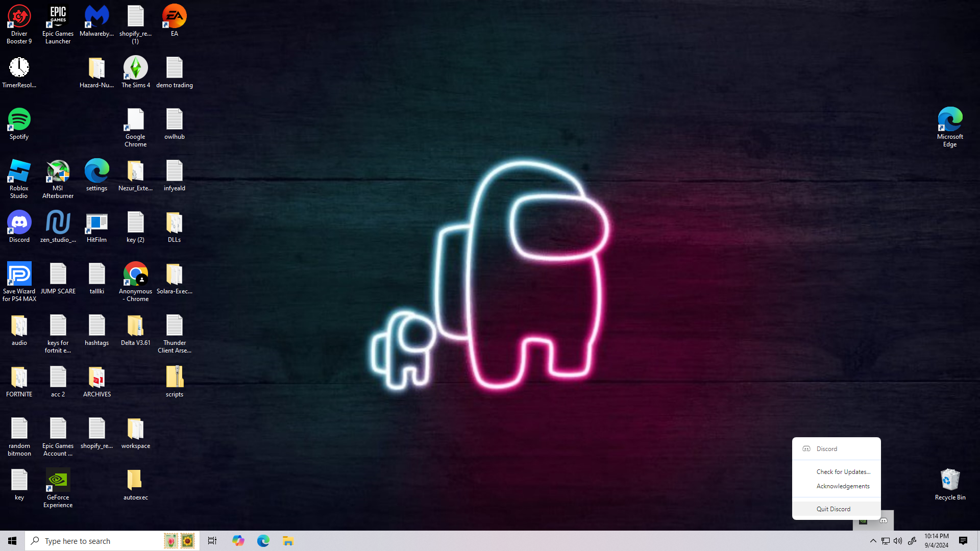Open the volume speaker tray icon
This screenshot has width=980, height=551.
(898, 541)
